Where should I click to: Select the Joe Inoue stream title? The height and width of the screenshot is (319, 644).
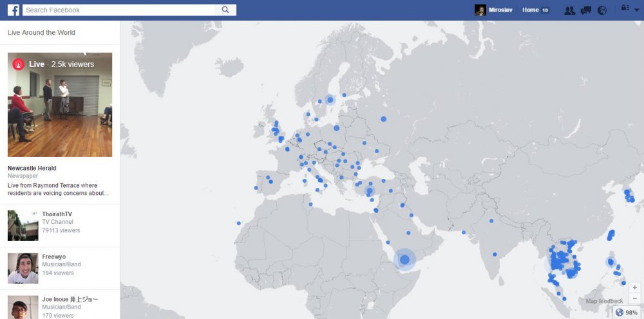(70, 299)
